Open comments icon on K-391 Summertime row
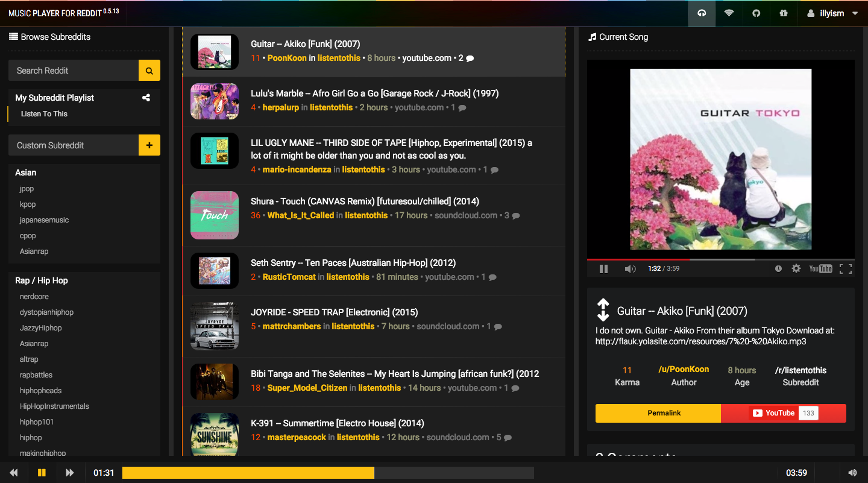 pos(508,437)
